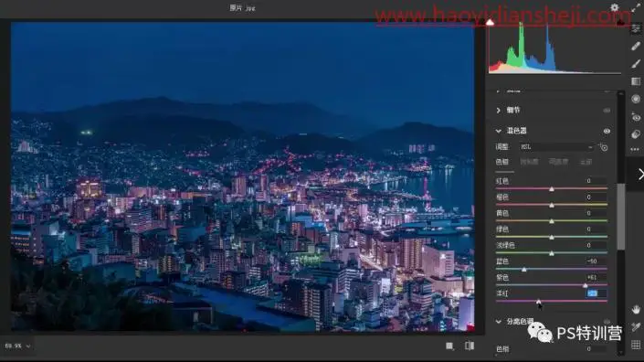This screenshot has height=362, width=644.
Task: Click the 橙色 value field
Action: coord(596,197)
